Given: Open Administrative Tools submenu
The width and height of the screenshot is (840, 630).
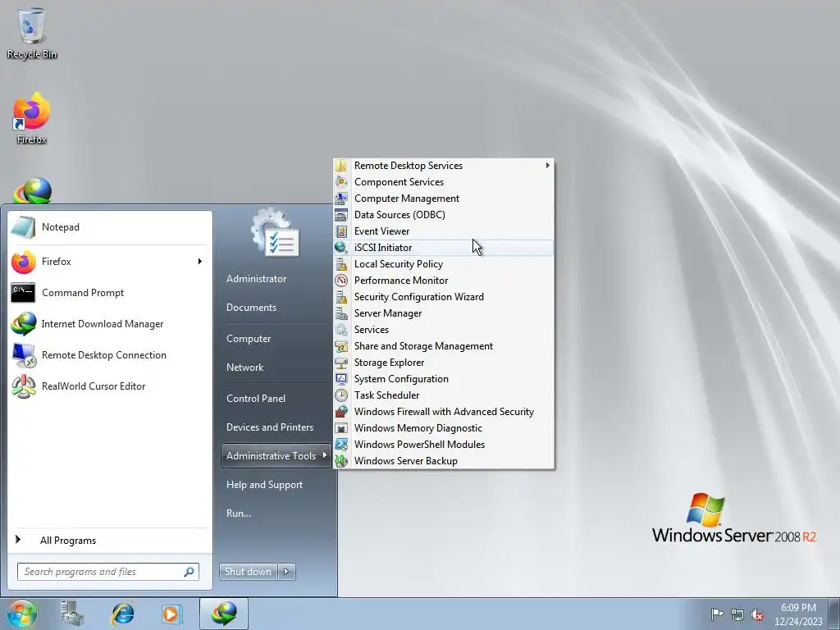Looking at the screenshot, I should click(x=276, y=456).
